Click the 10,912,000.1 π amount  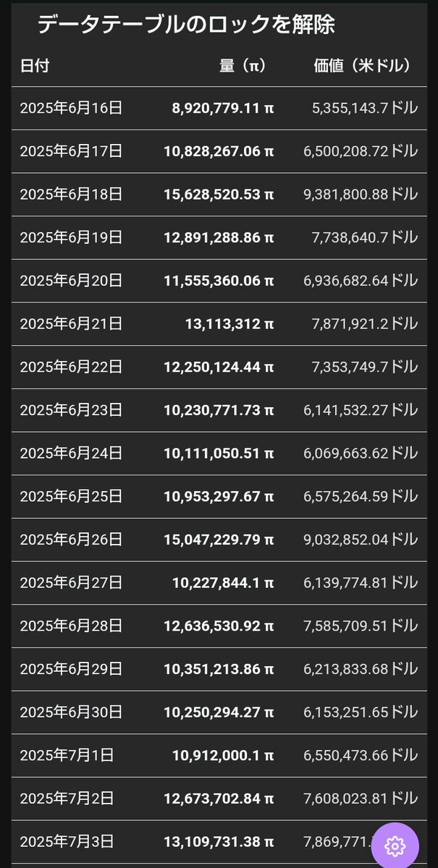(x=223, y=755)
